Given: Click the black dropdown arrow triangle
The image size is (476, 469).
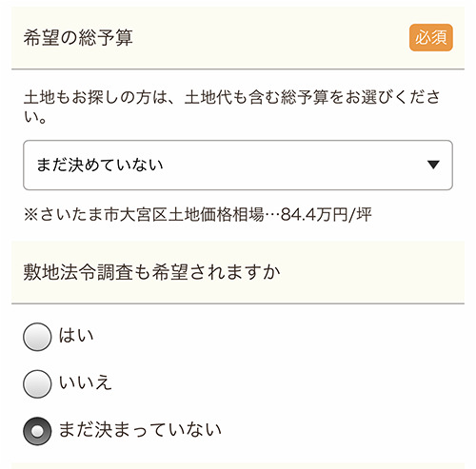Looking at the screenshot, I should 433,165.
